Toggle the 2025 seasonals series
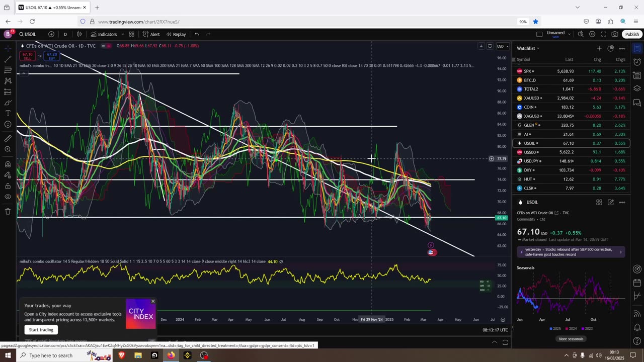This screenshot has height=362, width=644. point(555,328)
